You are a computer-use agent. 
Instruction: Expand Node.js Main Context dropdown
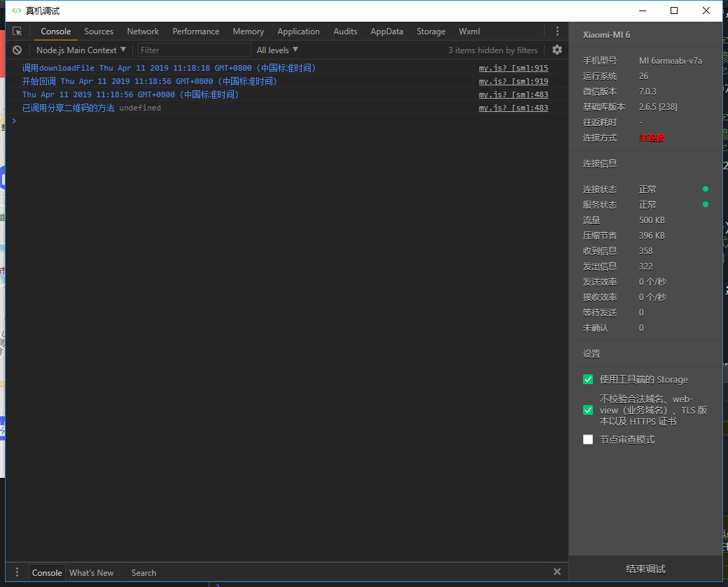tap(81, 50)
